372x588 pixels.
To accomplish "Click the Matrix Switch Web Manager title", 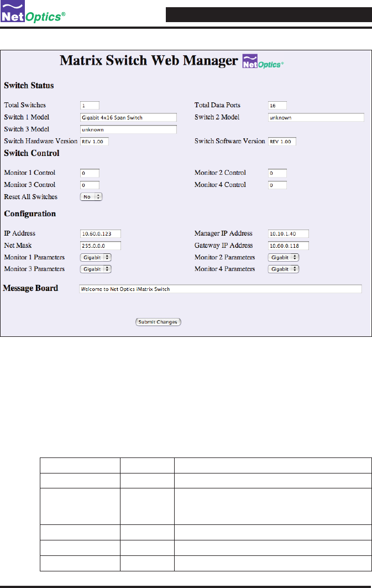I will [x=149, y=61].
